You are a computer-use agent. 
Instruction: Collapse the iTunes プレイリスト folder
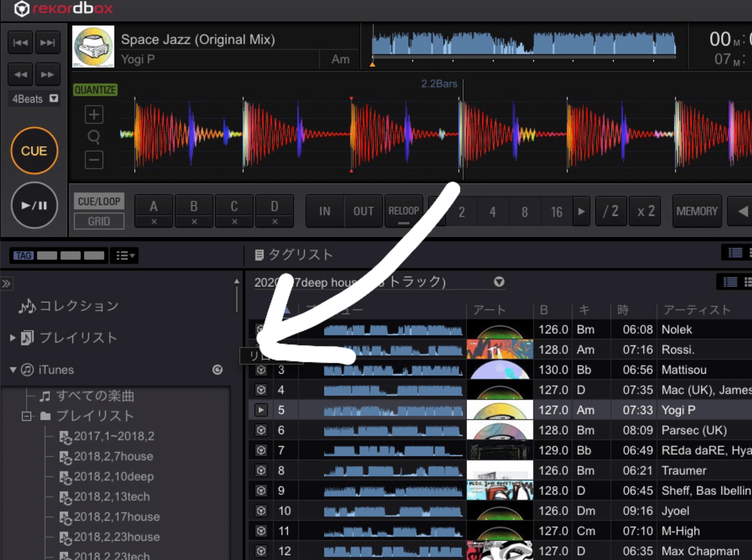pyautogui.click(x=26, y=416)
